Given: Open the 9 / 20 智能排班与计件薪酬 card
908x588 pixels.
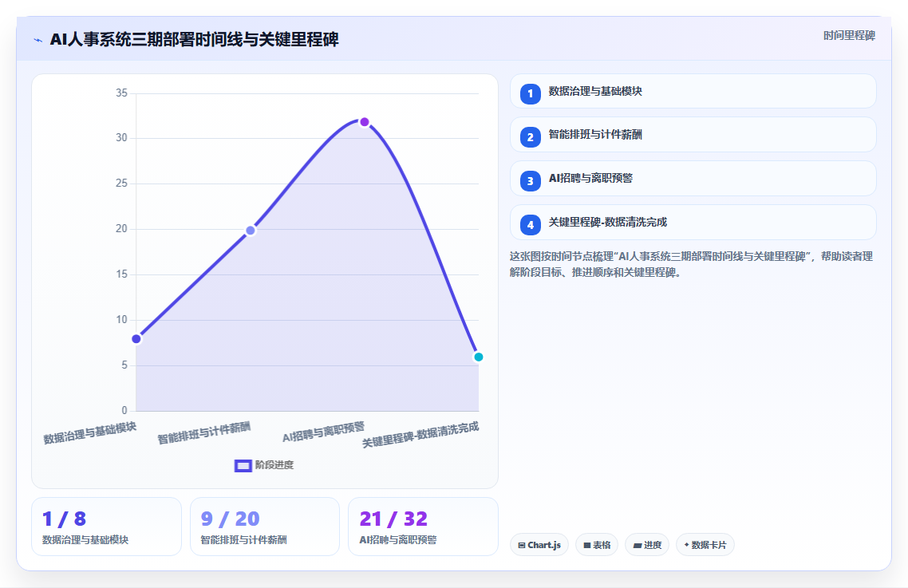Looking at the screenshot, I should coord(265,527).
